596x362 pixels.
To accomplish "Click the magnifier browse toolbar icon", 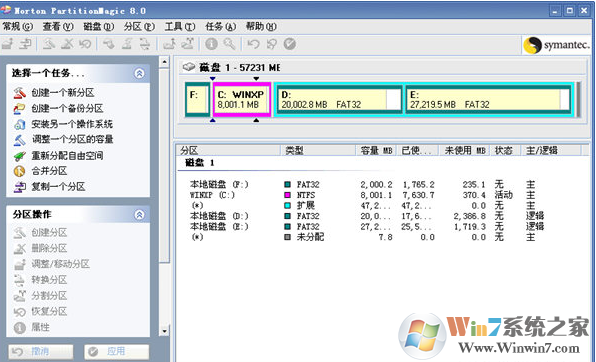I will click(230, 44).
